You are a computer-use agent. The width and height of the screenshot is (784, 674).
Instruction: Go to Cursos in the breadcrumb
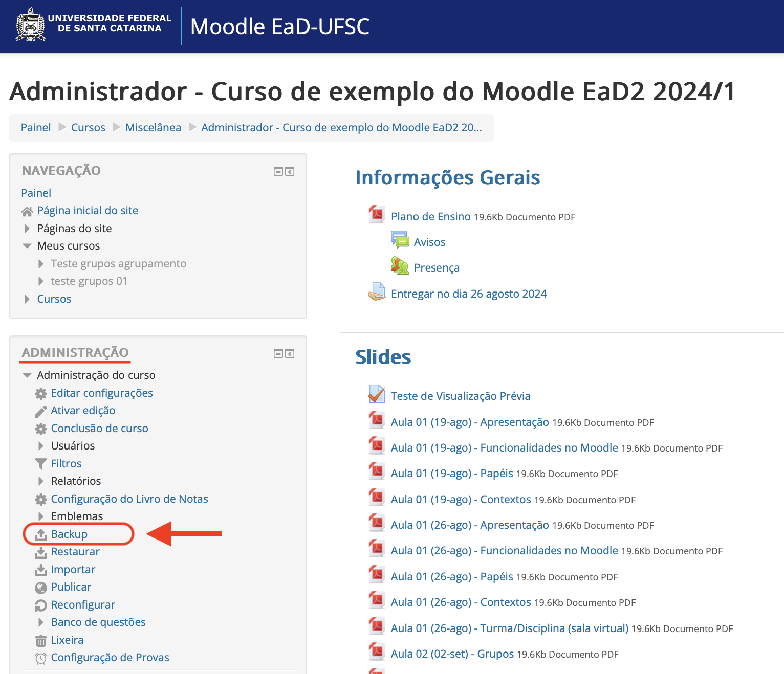[88, 128]
